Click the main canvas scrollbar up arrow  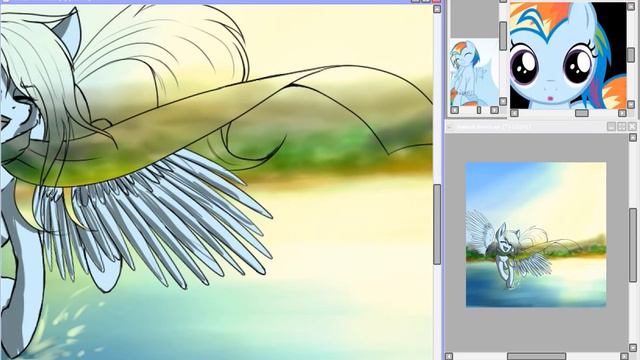(x=437, y=9)
